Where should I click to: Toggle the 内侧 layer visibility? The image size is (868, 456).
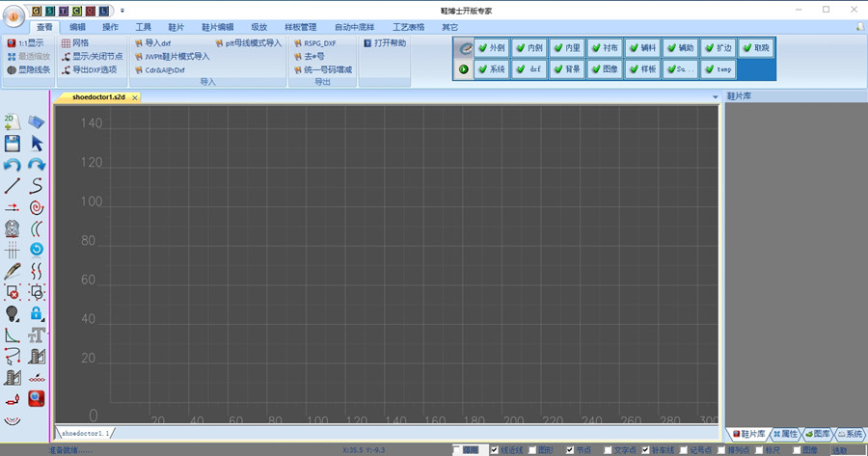click(x=529, y=48)
